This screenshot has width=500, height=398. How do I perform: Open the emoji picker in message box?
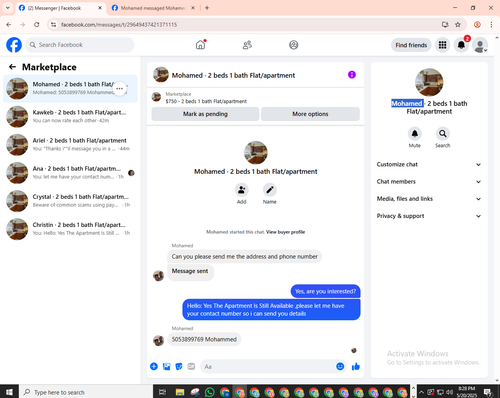(x=340, y=366)
